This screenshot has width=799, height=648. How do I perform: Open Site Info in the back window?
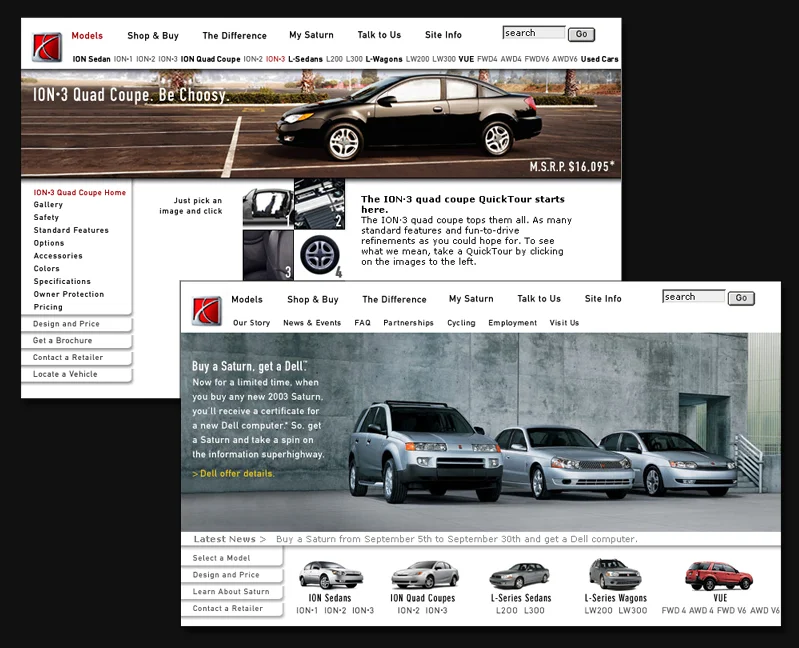click(443, 35)
